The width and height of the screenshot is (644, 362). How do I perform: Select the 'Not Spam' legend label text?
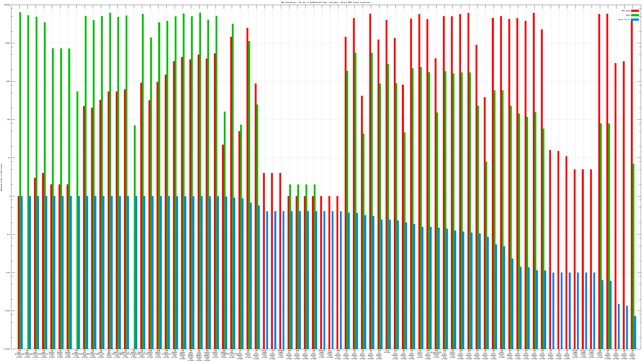pyautogui.click(x=626, y=11)
